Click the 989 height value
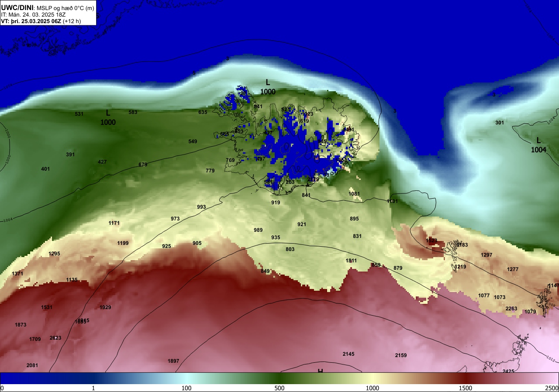The image size is (559, 392). 258,230
